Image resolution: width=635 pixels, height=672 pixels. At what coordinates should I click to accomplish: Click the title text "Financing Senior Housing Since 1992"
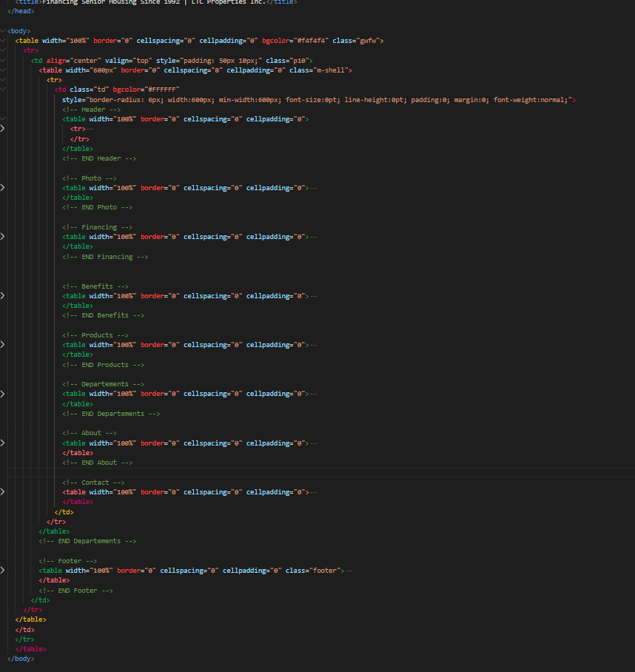[x=112, y=2]
